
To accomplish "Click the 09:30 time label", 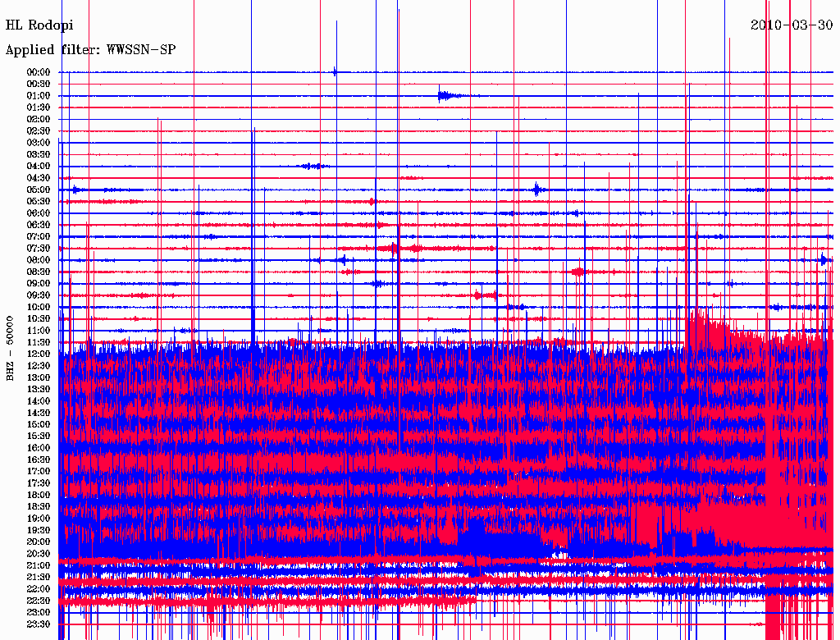I will coord(39,295).
